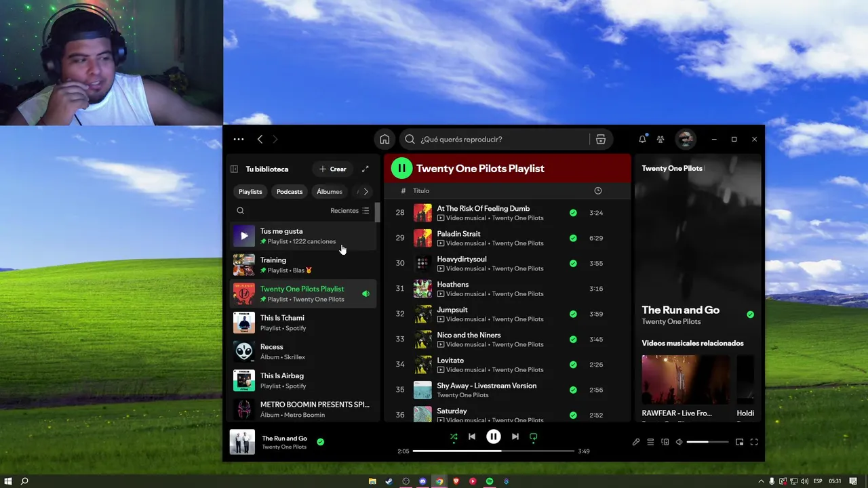Open Friend Activity icon
Viewport: 868px width, 488px height.
point(660,139)
